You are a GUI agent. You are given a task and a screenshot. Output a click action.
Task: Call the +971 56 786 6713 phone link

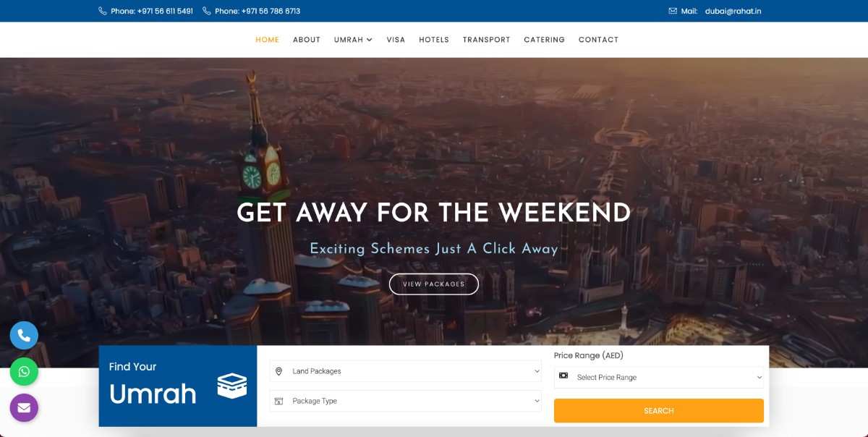[258, 11]
